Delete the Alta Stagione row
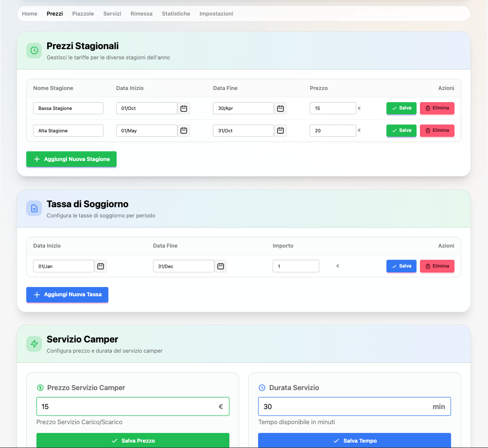 (437, 130)
